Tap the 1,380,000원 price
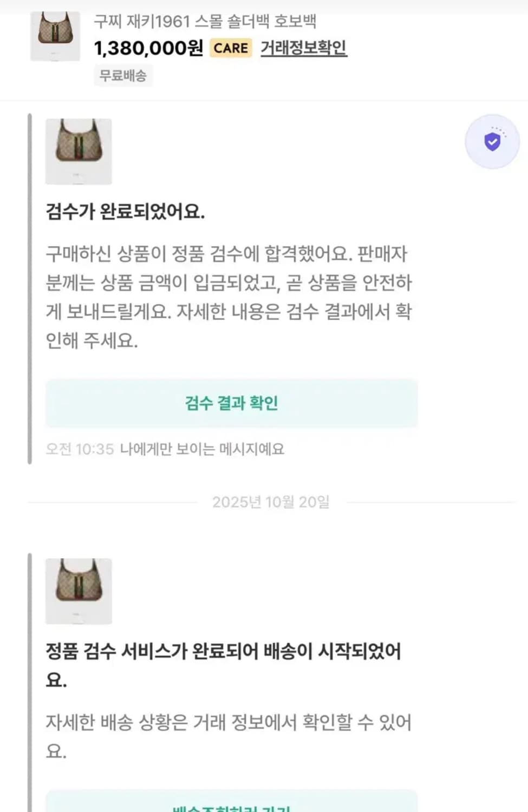This screenshot has height=812, width=528. click(x=148, y=48)
